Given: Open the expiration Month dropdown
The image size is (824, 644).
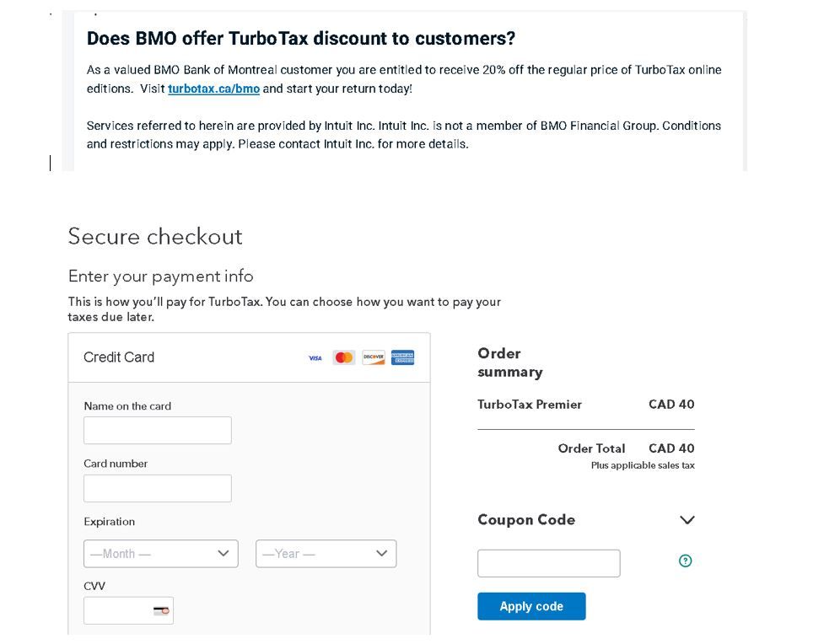Looking at the screenshot, I should 161,554.
